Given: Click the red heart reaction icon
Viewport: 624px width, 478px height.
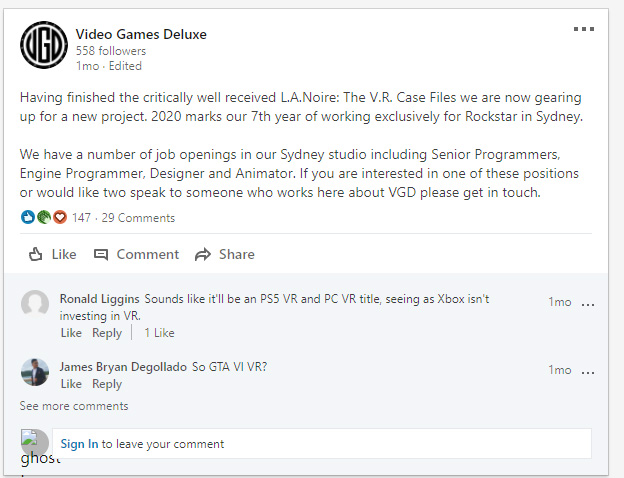Looking at the screenshot, I should point(60,217).
